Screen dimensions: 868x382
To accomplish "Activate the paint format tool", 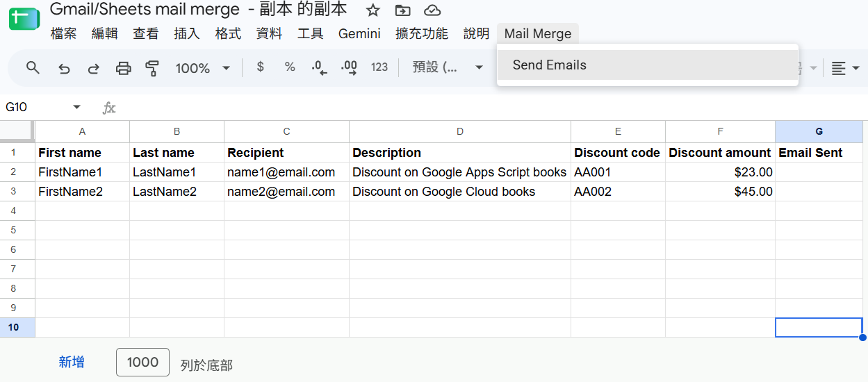I will (x=152, y=68).
